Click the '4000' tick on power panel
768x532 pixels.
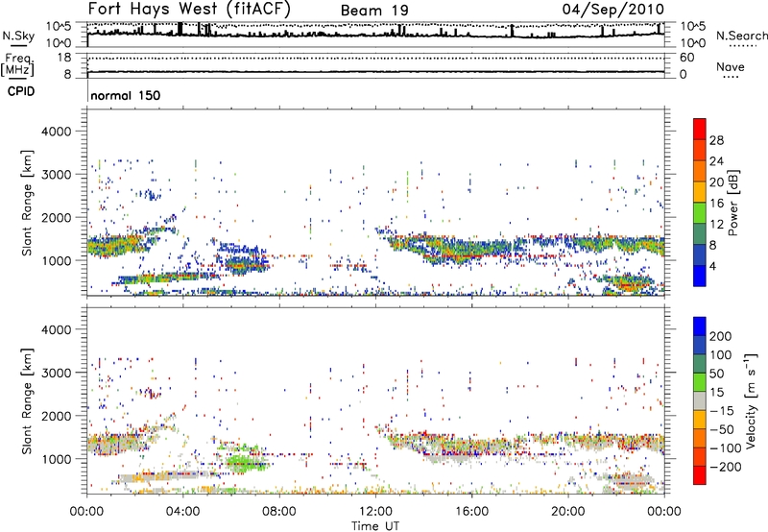point(56,132)
